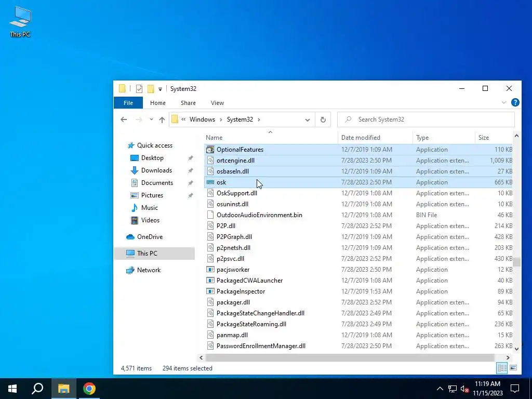The width and height of the screenshot is (532, 399).
Task: Select OneDrive in the navigation pane
Action: click(x=150, y=237)
